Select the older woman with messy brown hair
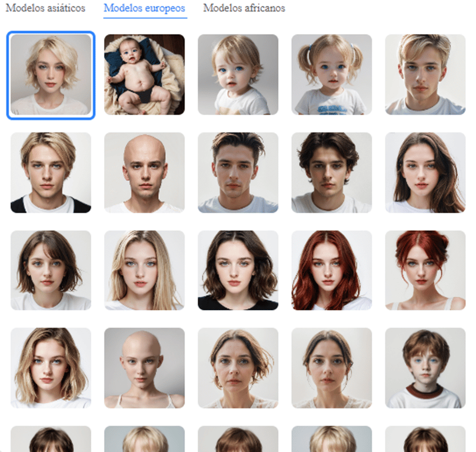Image resolution: width=476 pixels, height=452 pixels. point(238,368)
